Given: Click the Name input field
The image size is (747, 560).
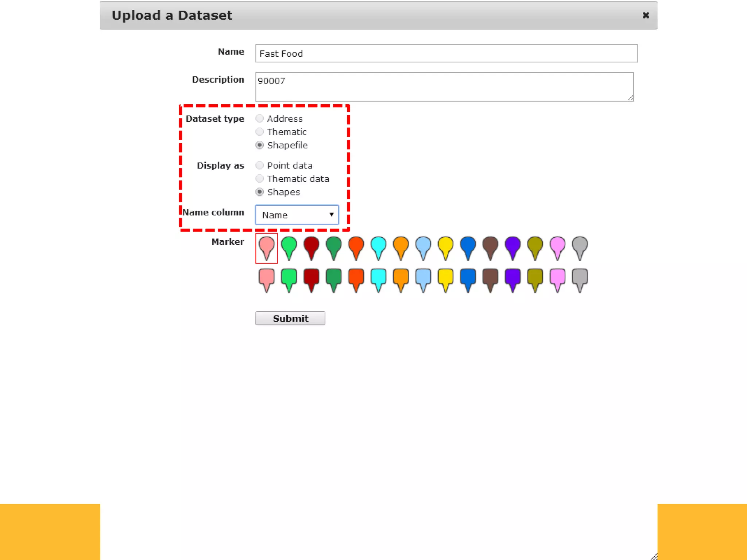Looking at the screenshot, I should click(x=446, y=54).
